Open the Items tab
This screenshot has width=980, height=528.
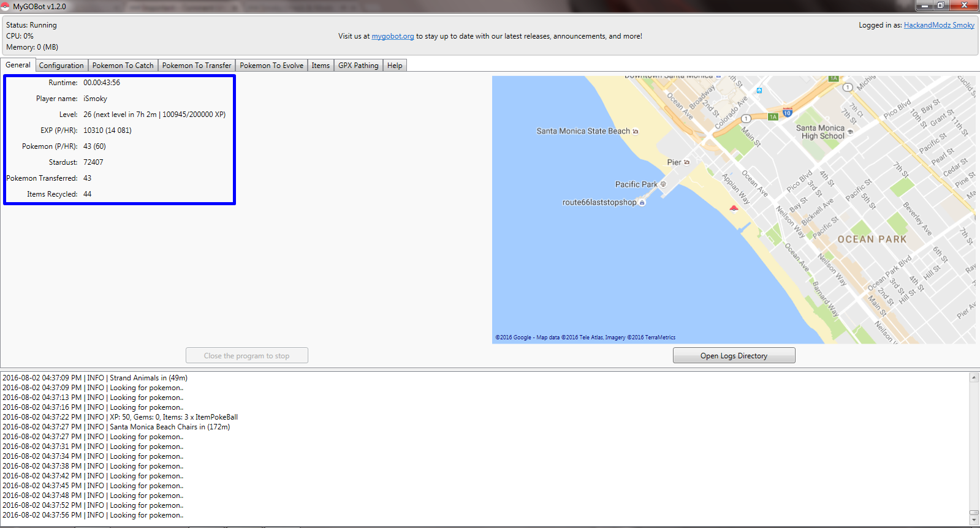tap(321, 66)
